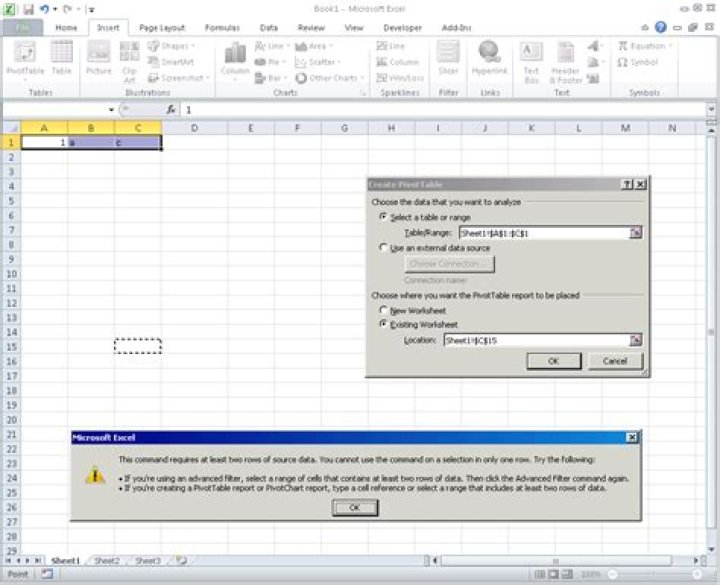Click the Save icon in quick access toolbar

[x=28, y=9]
